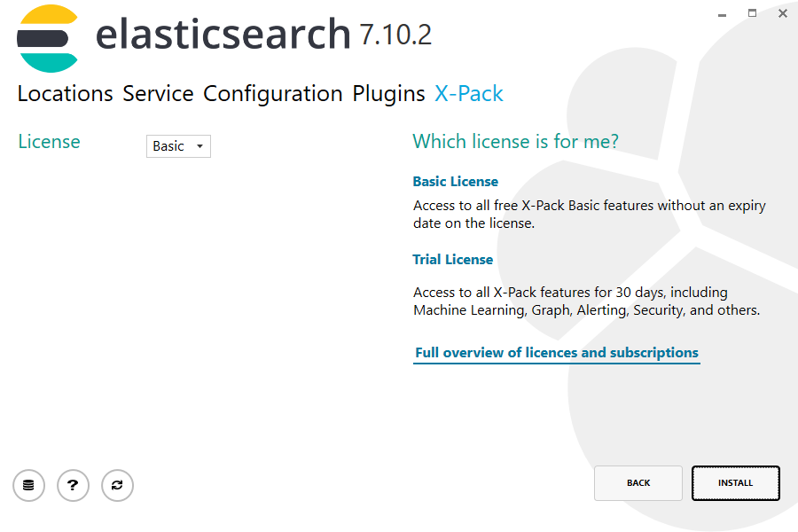
Task: Click the database logs icon
Action: point(28,485)
